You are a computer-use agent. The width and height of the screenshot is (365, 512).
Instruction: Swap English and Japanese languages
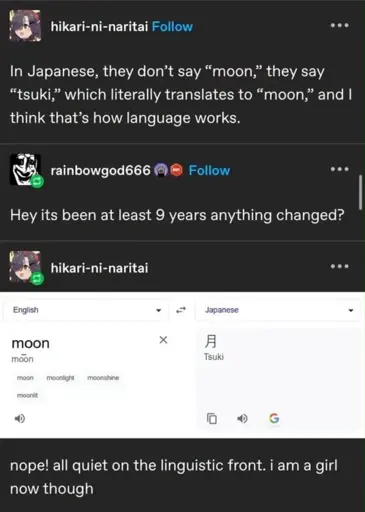[181, 310]
